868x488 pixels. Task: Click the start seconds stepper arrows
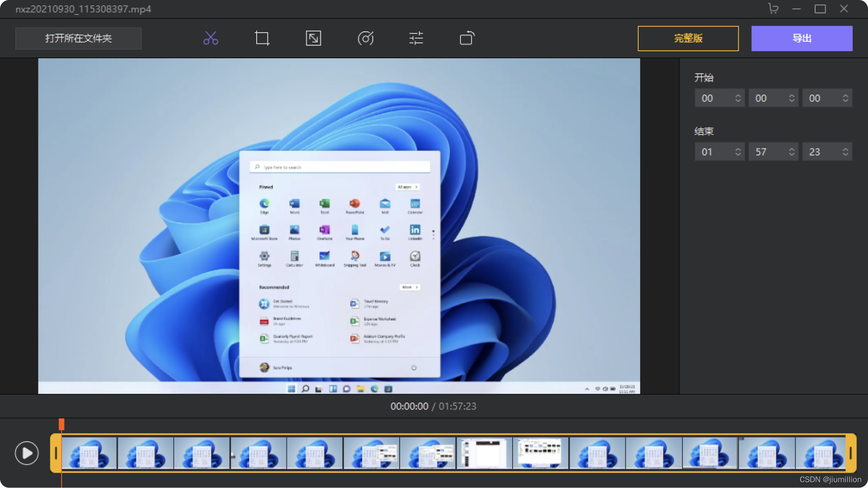point(845,98)
